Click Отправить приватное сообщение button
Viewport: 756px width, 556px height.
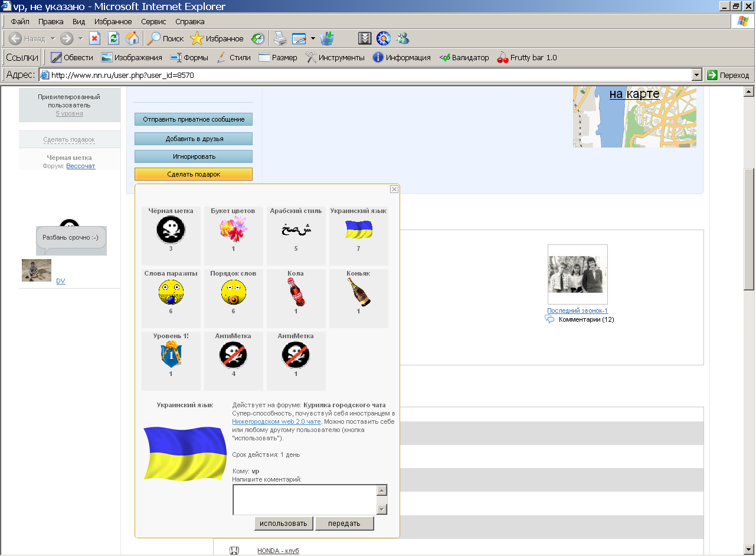pyautogui.click(x=194, y=119)
